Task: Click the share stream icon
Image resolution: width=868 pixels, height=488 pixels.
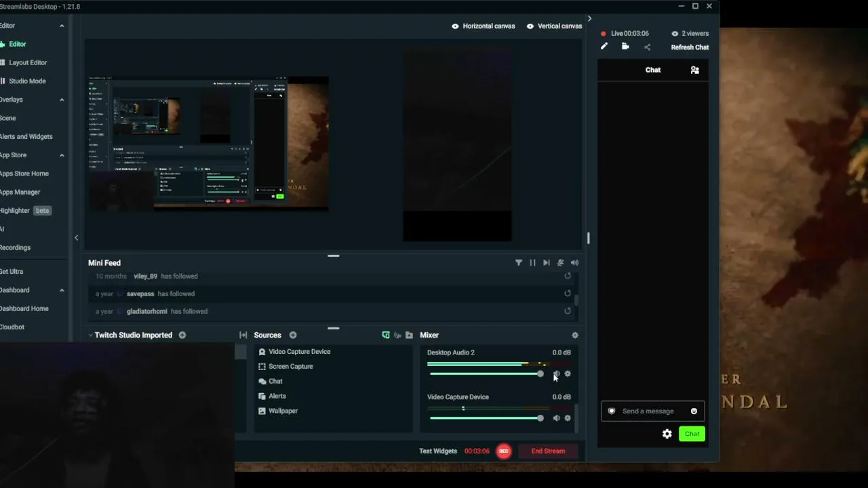Action: click(647, 47)
